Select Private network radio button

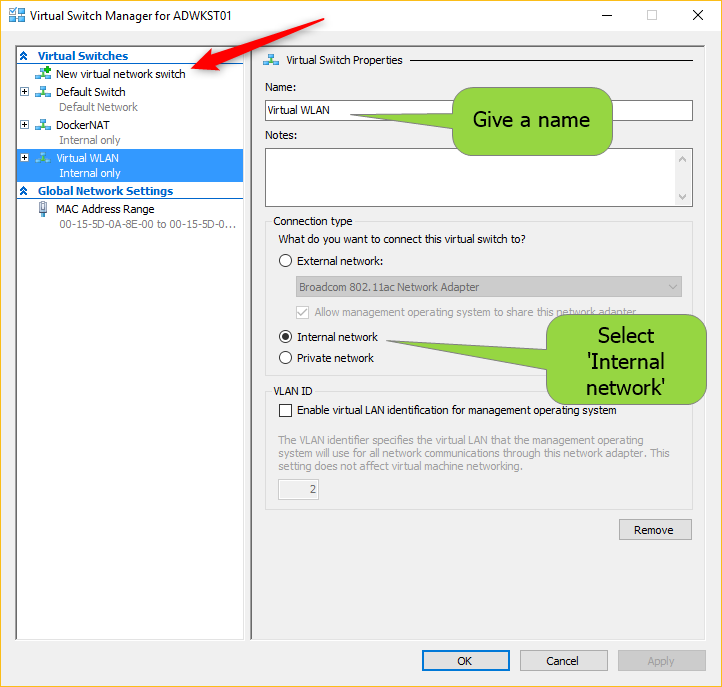[x=285, y=358]
